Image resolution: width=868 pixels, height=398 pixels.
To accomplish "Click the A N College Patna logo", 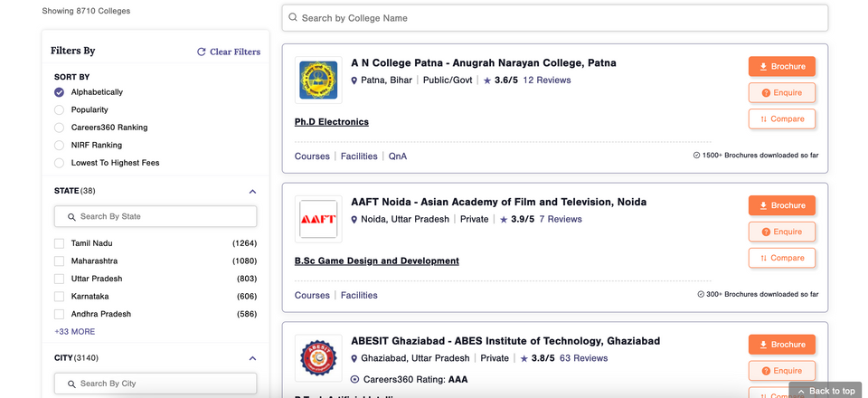I will tap(318, 81).
